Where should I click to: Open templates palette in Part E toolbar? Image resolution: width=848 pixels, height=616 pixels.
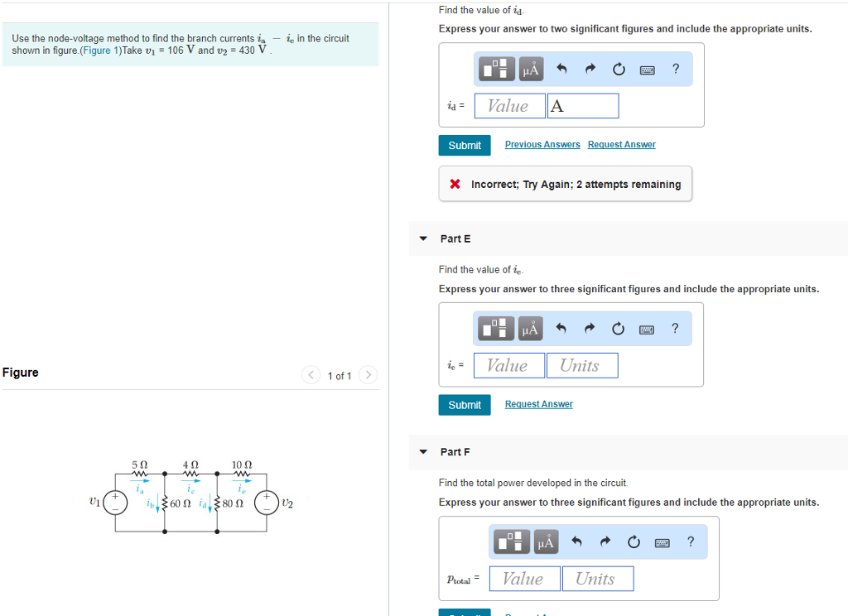495,328
